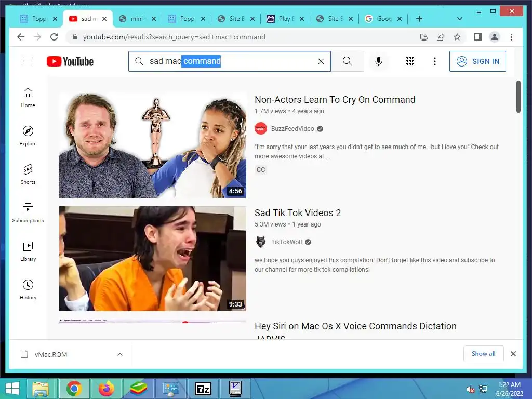Open Subscriptions in the sidebar
This screenshot has height=399, width=532.
pos(28,212)
